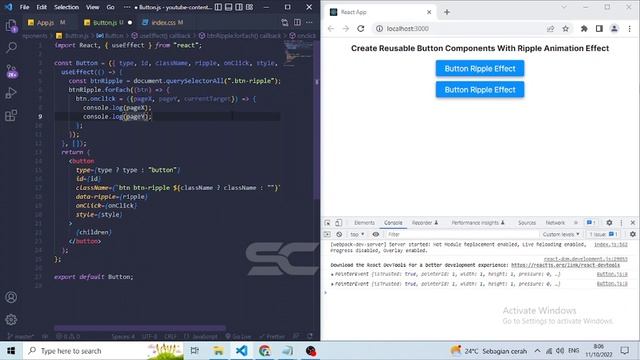Clear the DevTools console

click(339, 234)
